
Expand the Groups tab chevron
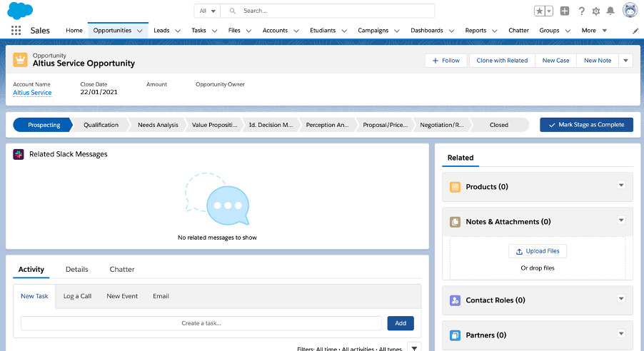[568, 31]
